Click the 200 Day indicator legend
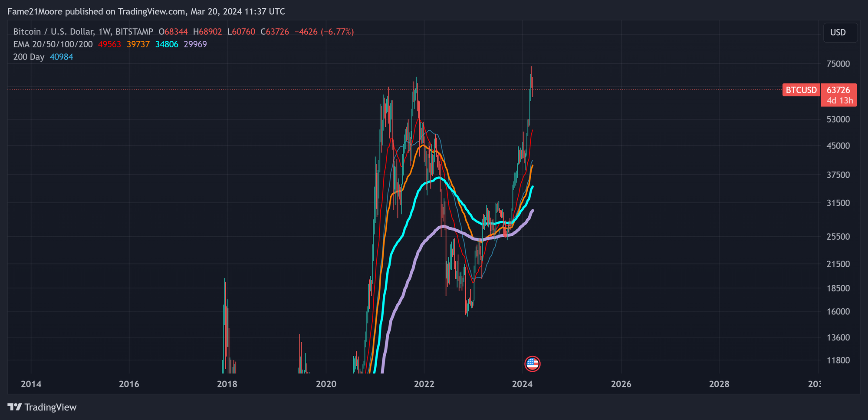The height and width of the screenshot is (420, 868). click(29, 57)
